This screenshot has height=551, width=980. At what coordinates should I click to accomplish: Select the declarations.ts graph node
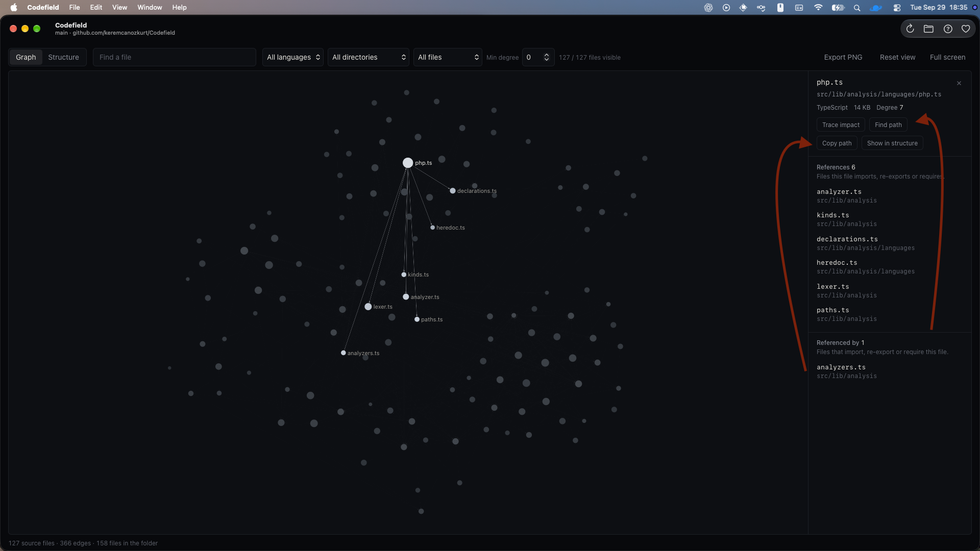452,191
